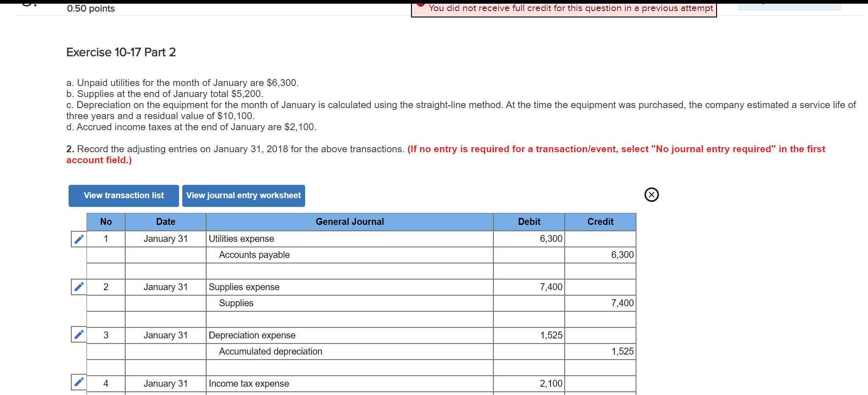Edit journal entry number 3 pencil icon

79,335
